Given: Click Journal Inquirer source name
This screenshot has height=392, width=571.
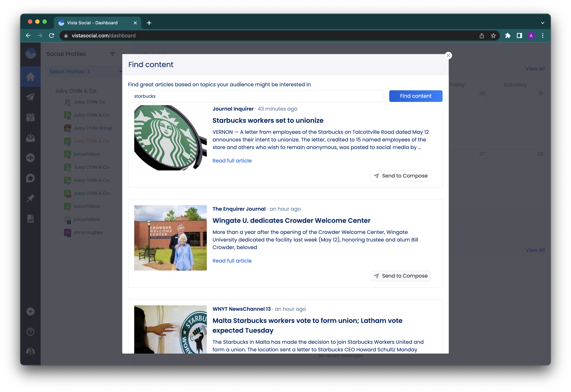Looking at the screenshot, I should point(233,109).
